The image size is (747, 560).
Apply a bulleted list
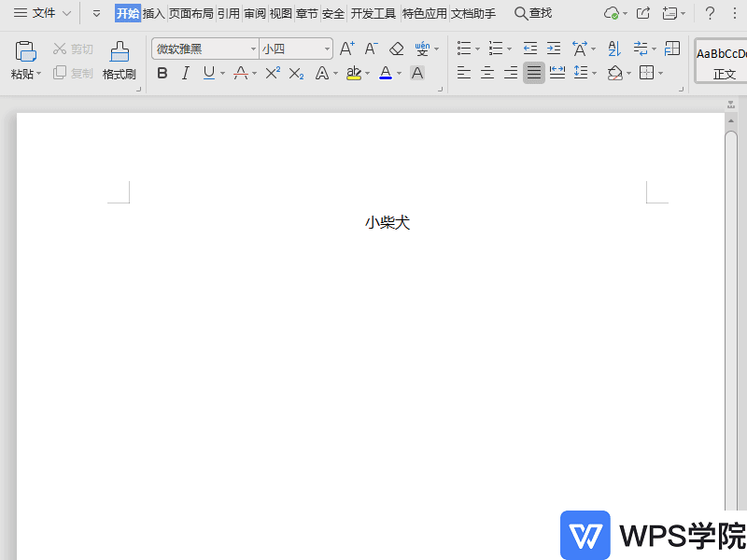[x=463, y=48]
